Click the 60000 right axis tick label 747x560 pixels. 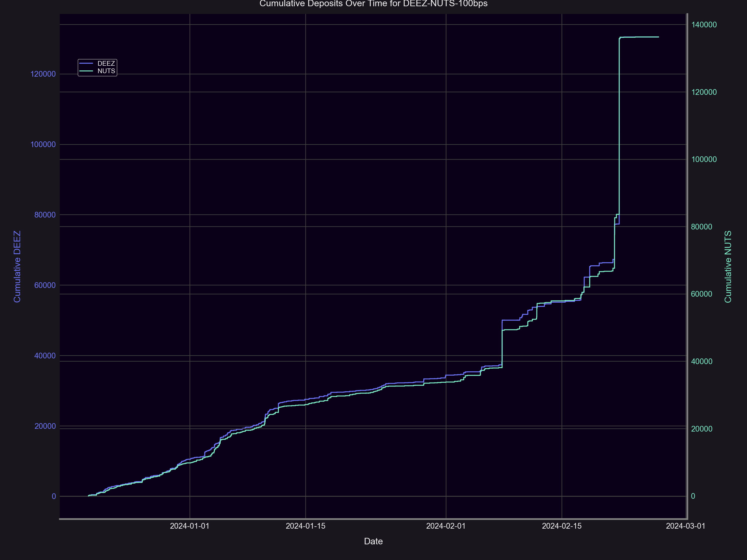point(701,294)
